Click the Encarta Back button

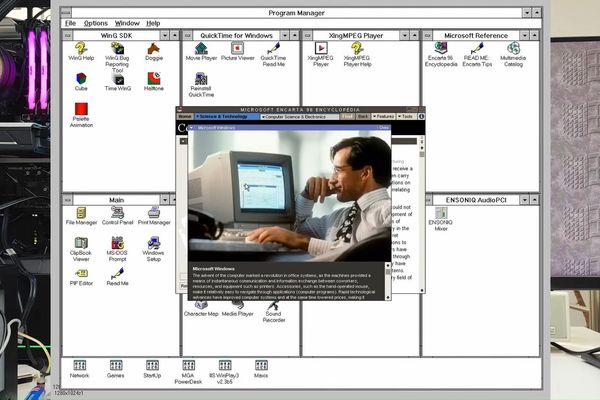(363, 116)
